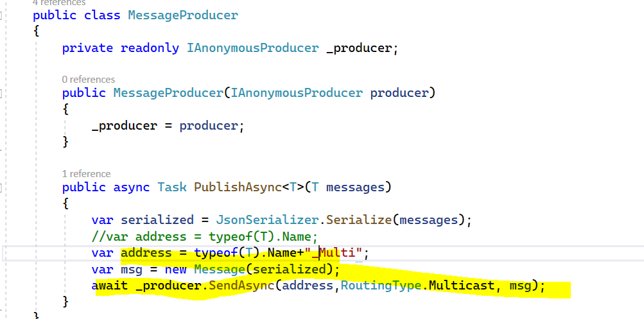Viewport: 644px width, 319px height.
Task: Click the producer parameter in constructor signature
Action: coord(399,93)
